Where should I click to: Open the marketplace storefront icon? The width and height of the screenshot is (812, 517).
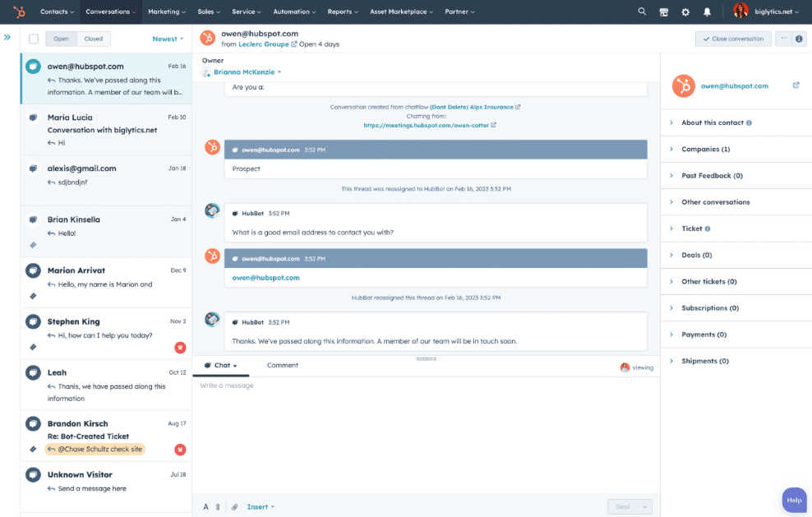click(663, 12)
